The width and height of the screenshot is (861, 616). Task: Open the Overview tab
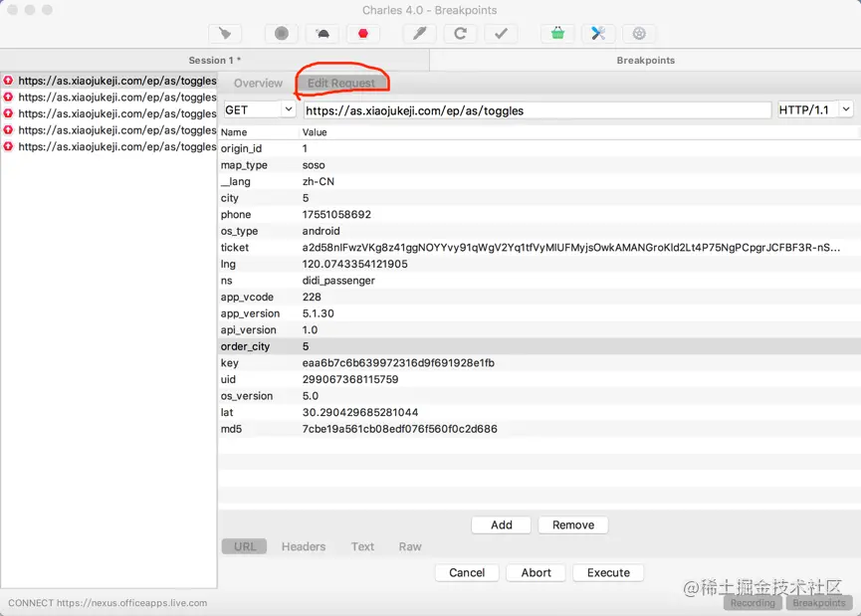pos(258,83)
